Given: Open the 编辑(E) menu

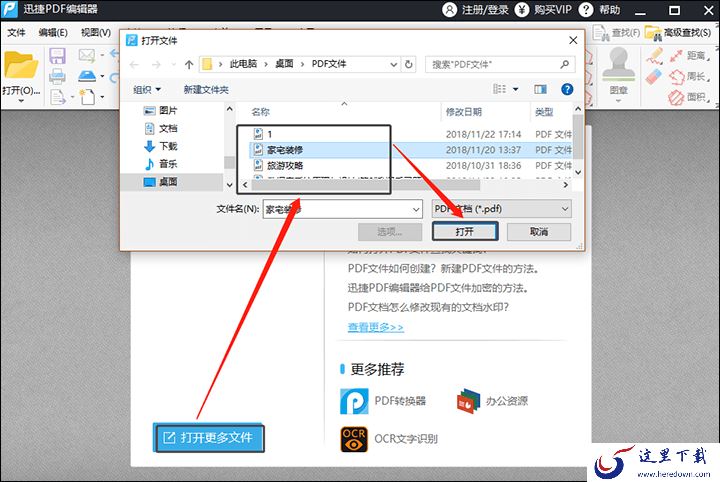Looking at the screenshot, I should click(53, 33).
